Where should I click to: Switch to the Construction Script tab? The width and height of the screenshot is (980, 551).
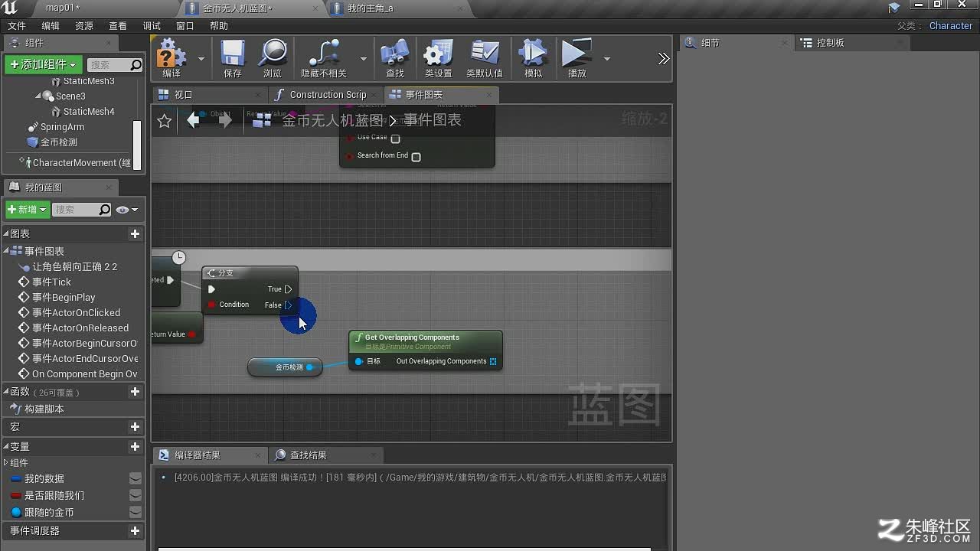coord(328,95)
